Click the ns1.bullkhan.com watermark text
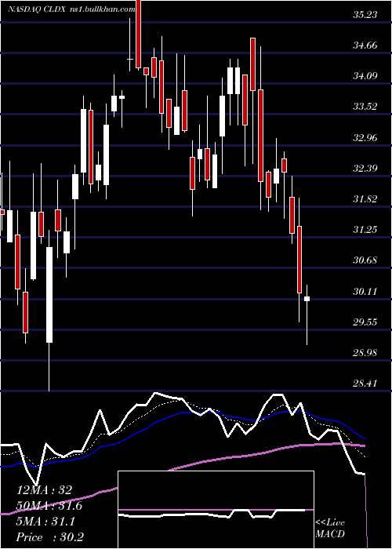 pos(102,9)
